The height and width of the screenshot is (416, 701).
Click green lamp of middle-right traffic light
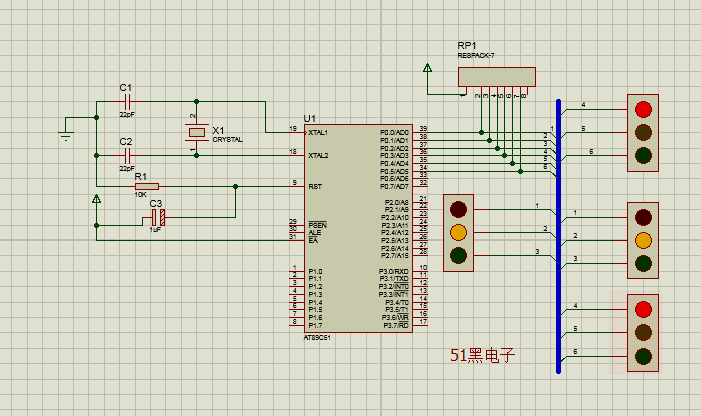coord(643,264)
